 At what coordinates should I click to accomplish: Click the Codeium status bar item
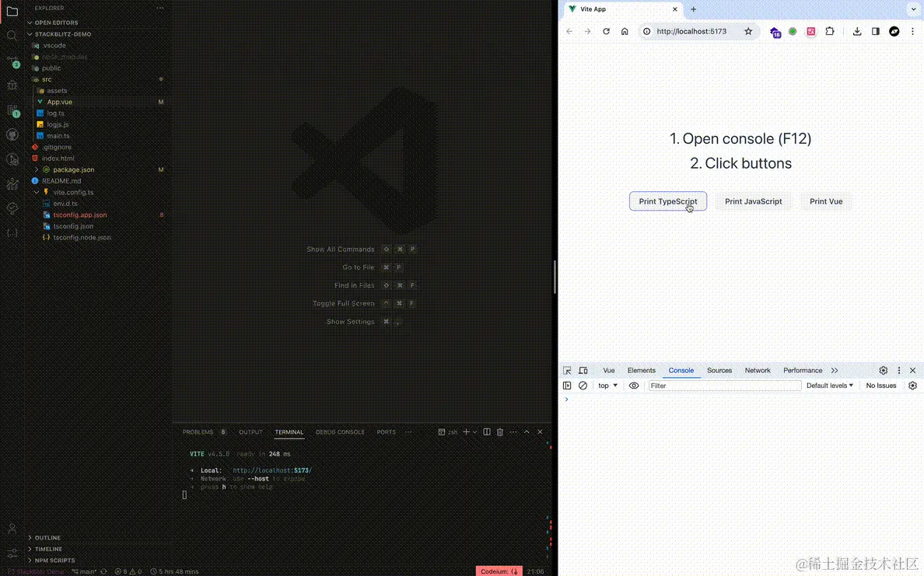point(499,571)
